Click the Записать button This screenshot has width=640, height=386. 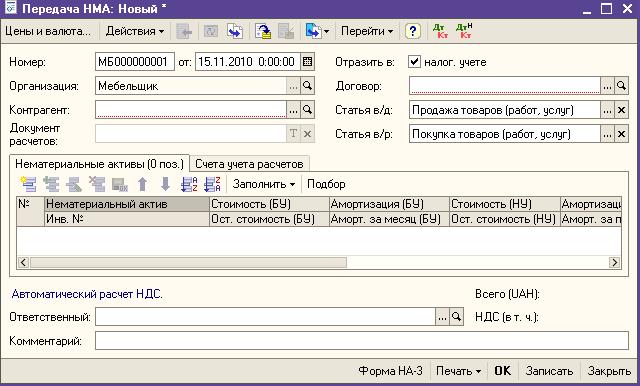pos(549,371)
